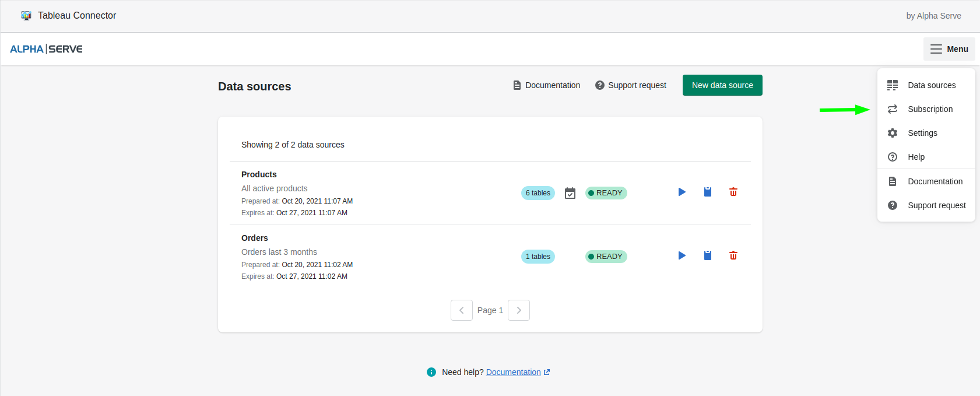Delete the Orders data source

pos(733,256)
